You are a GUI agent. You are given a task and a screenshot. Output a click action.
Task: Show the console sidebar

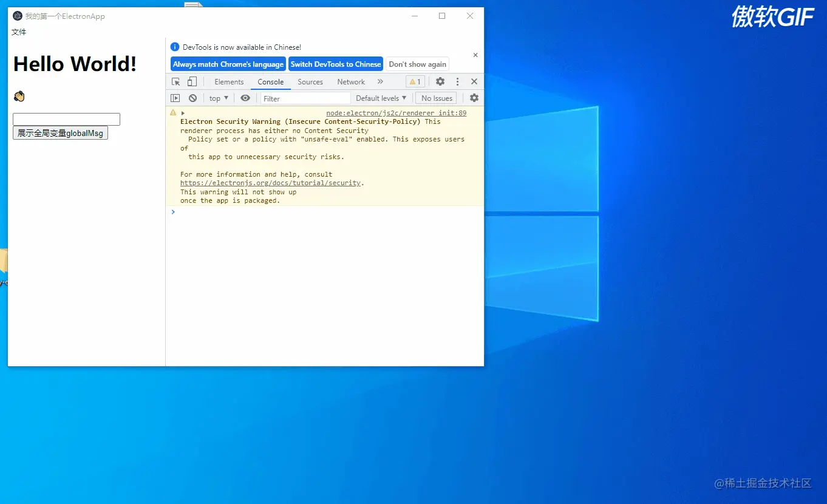(x=175, y=98)
